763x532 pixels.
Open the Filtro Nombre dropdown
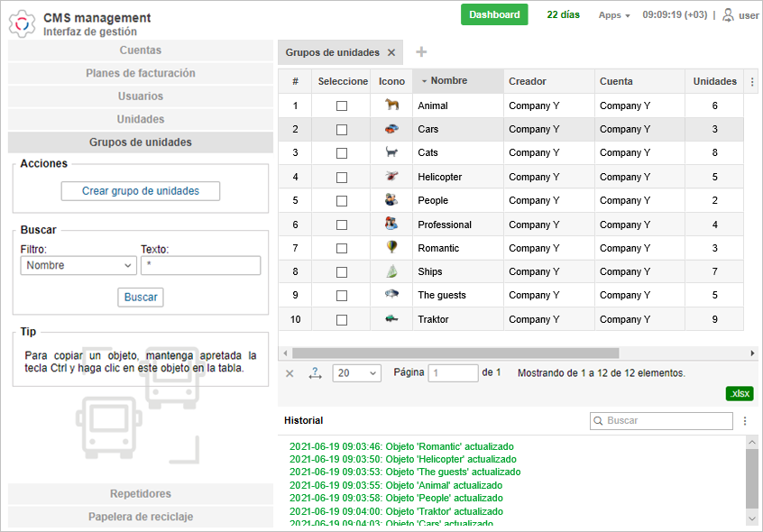(78, 265)
